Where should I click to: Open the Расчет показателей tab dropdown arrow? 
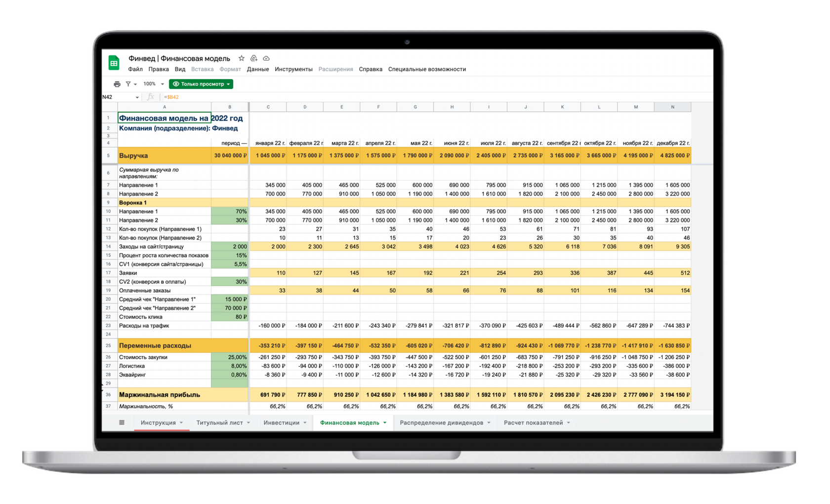pos(569,423)
